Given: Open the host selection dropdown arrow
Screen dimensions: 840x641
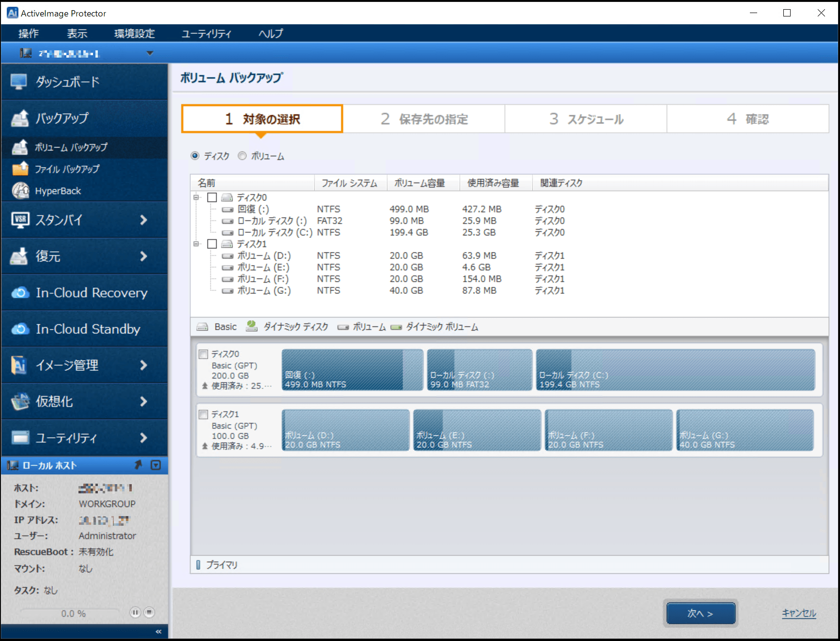Looking at the screenshot, I should click(150, 53).
